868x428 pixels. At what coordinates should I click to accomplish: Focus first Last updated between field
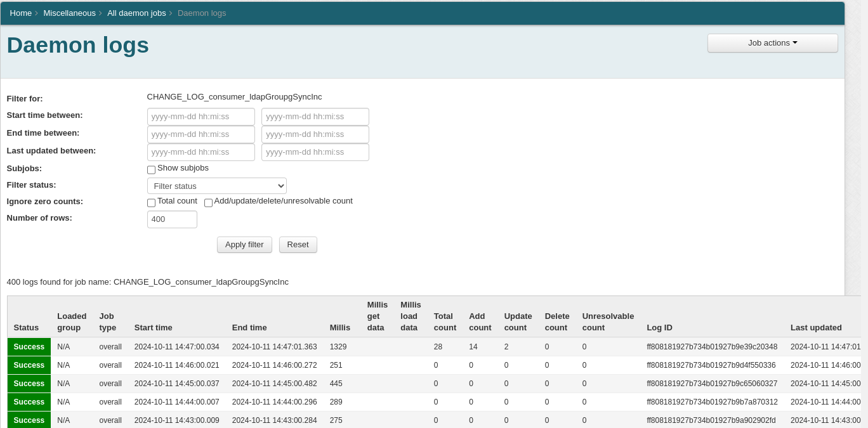point(201,152)
